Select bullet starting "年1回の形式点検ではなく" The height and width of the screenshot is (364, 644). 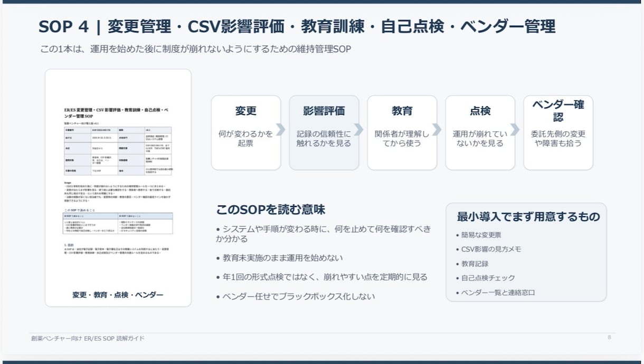click(x=322, y=277)
